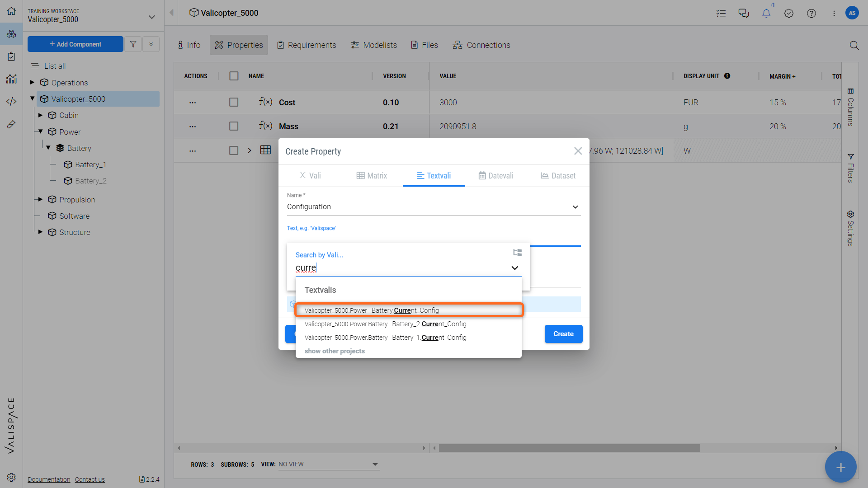
Task: Click the Create button
Action: click(563, 334)
